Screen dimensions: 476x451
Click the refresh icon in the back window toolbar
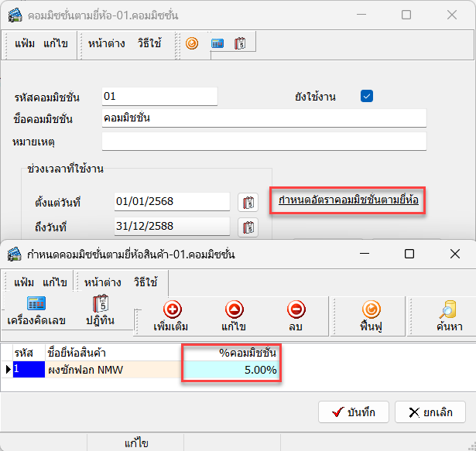(x=192, y=43)
